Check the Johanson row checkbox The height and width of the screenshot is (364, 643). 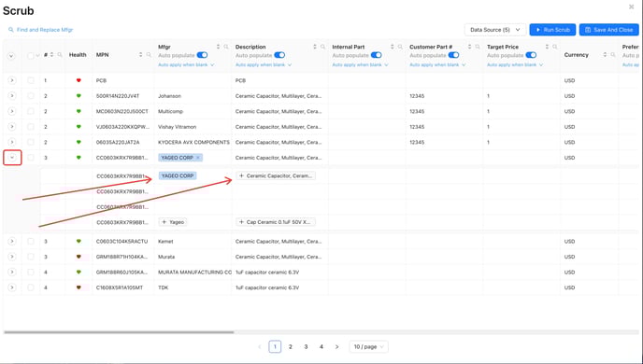31,96
